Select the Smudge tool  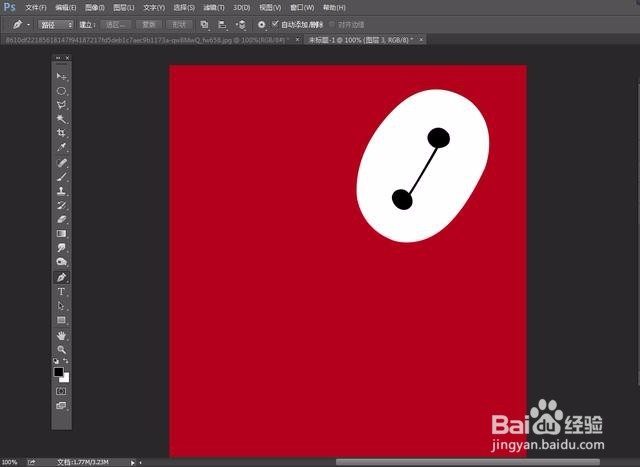tap(62, 247)
